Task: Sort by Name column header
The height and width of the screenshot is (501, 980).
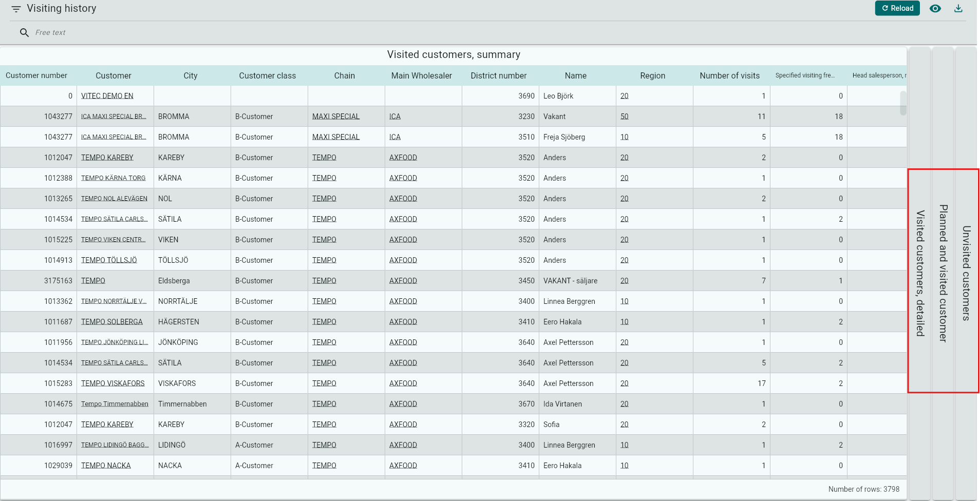Action: tap(576, 75)
